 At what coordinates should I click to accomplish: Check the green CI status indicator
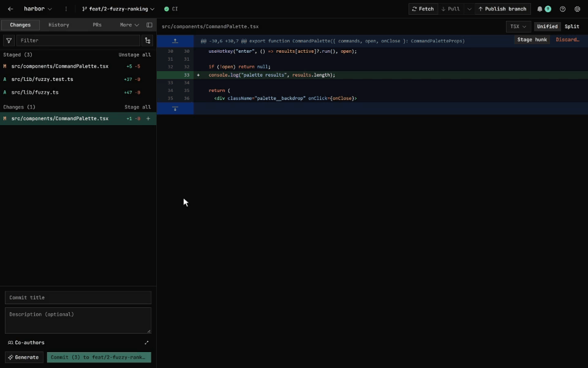(171, 9)
